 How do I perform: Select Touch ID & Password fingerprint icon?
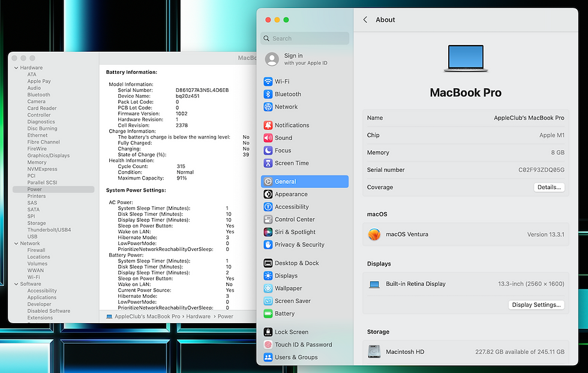[x=268, y=345]
